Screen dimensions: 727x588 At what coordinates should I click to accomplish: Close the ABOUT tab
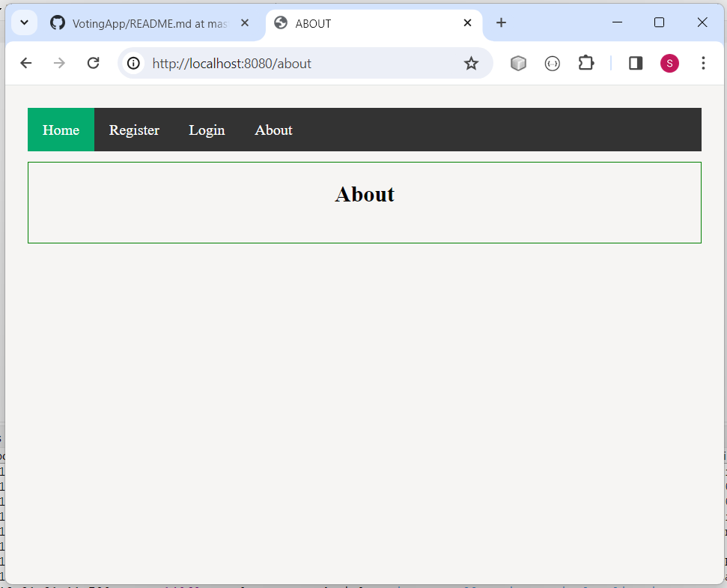tap(467, 22)
